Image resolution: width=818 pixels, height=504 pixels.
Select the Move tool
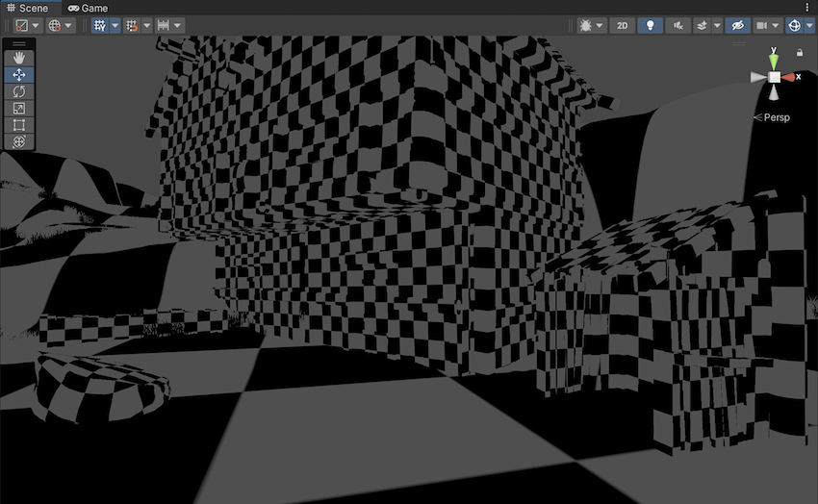19,74
